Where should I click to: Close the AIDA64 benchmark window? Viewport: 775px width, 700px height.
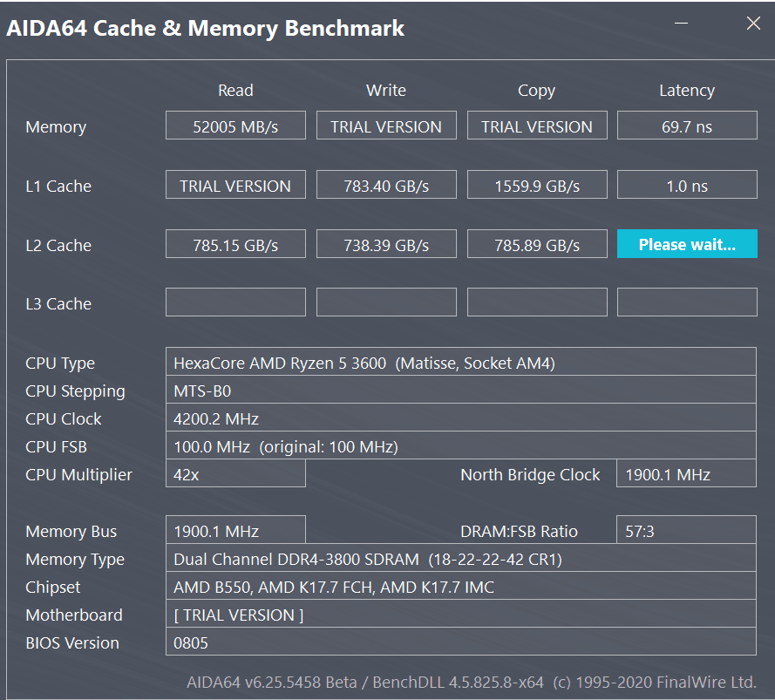753,24
